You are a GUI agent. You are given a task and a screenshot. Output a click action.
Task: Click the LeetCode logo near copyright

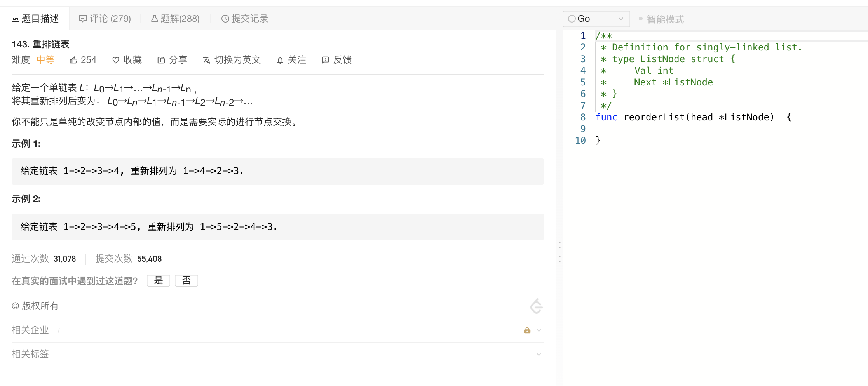(x=536, y=306)
